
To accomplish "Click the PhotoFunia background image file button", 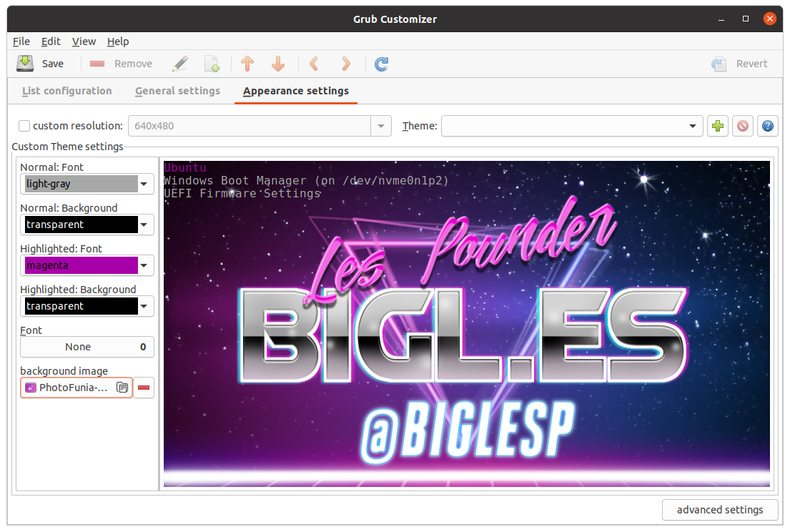I will point(76,388).
